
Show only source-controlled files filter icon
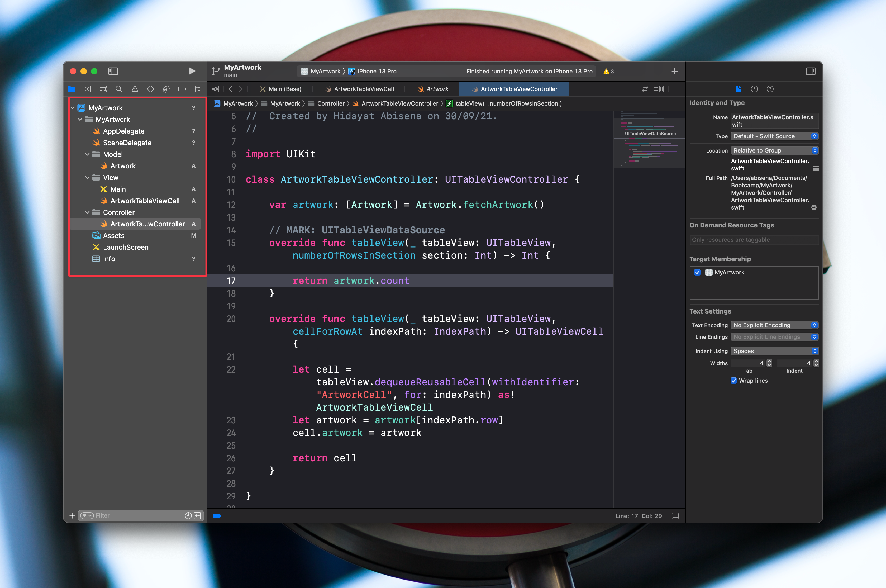(x=198, y=516)
